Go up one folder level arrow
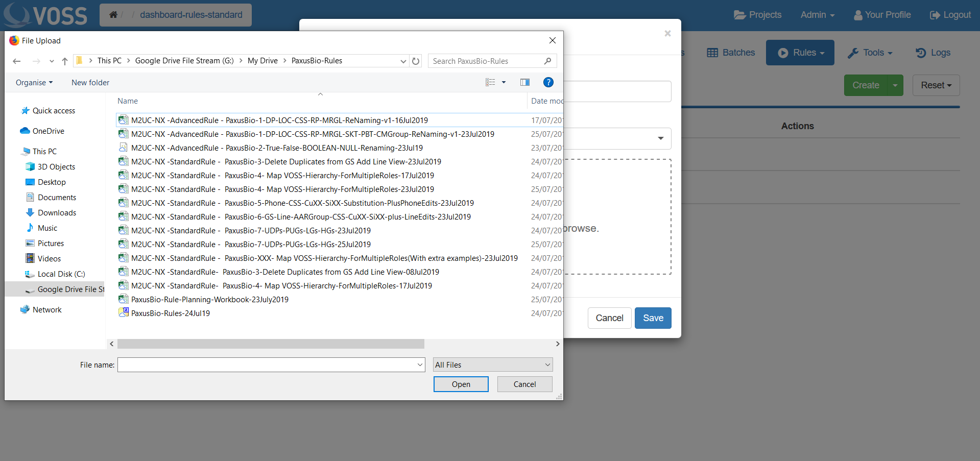980x461 pixels. coord(65,61)
